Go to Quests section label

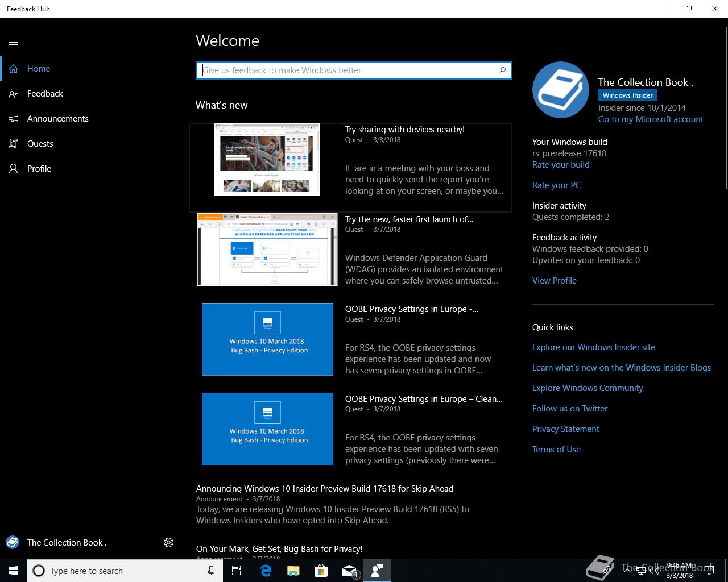pos(40,144)
